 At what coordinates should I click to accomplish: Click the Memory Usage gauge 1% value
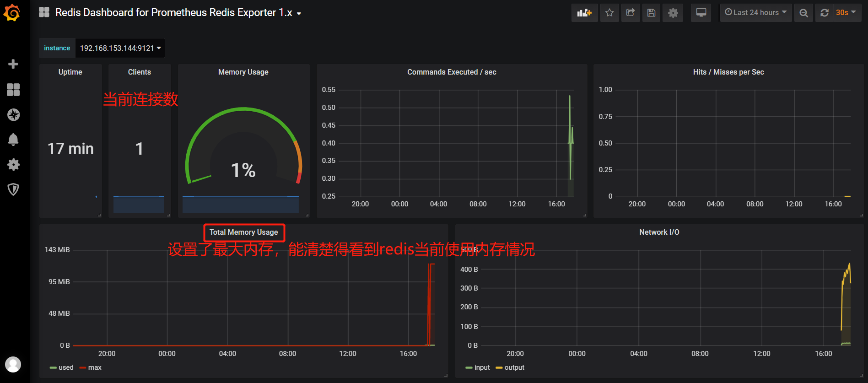pyautogui.click(x=243, y=170)
